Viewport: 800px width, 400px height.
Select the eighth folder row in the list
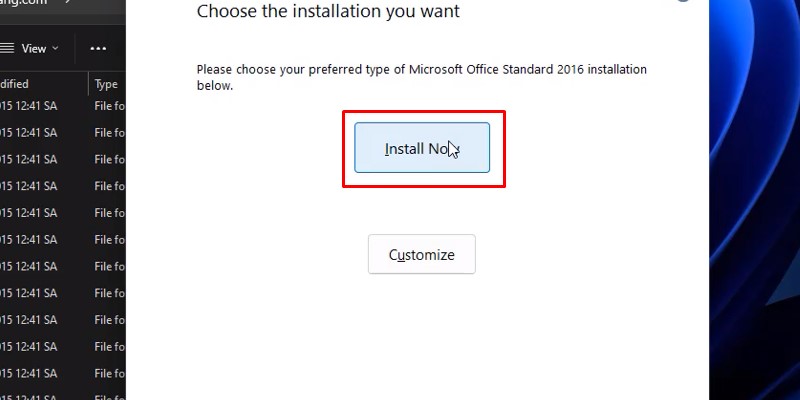60,293
